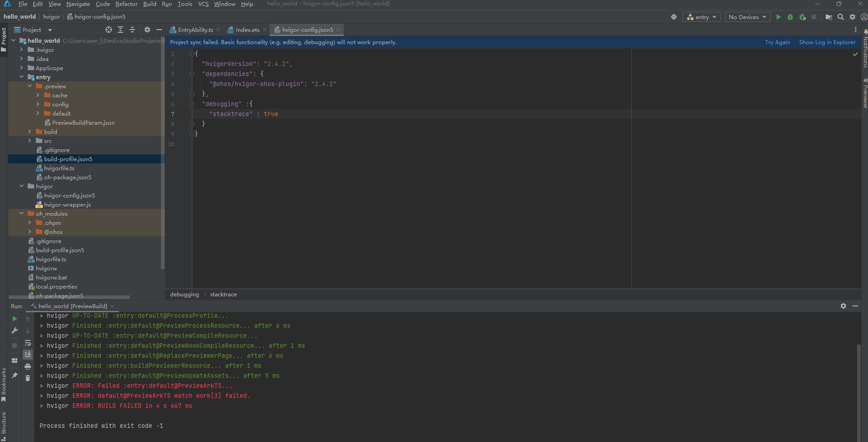Click the Project panel horizontal scrollbar
The height and width of the screenshot is (442, 868).
(x=70, y=297)
